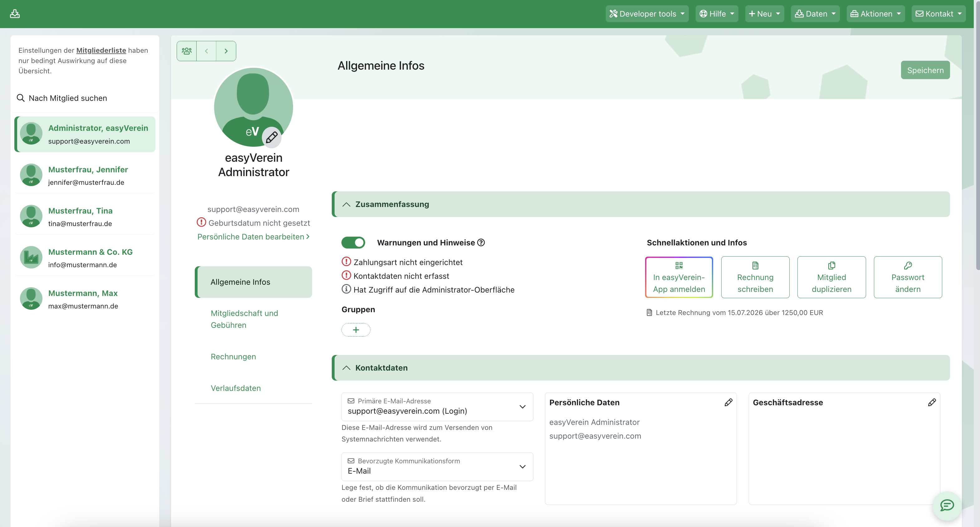This screenshot has width=980, height=527.
Task: Click Mustermann & Co. KG company avatar
Action: (31, 257)
